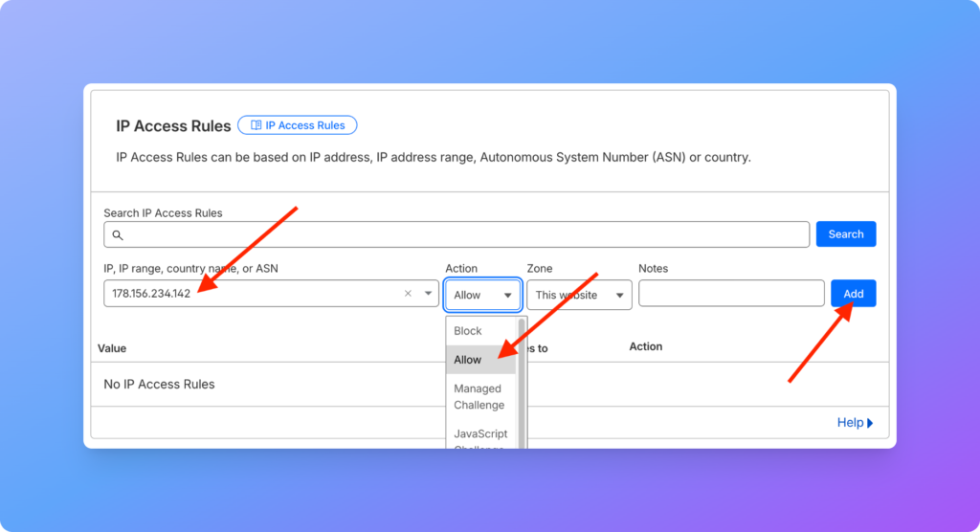The height and width of the screenshot is (532, 980).
Task: Open the Help link at the bottom right
Action: (x=850, y=423)
